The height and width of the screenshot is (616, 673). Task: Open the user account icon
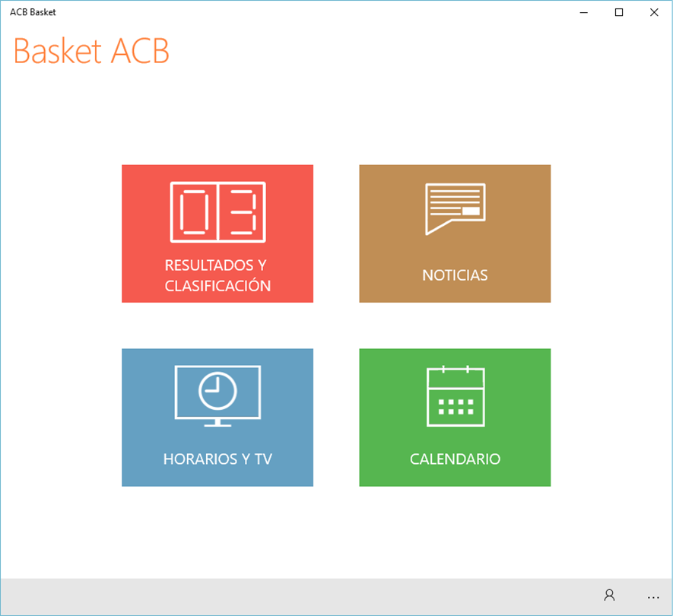[609, 595]
